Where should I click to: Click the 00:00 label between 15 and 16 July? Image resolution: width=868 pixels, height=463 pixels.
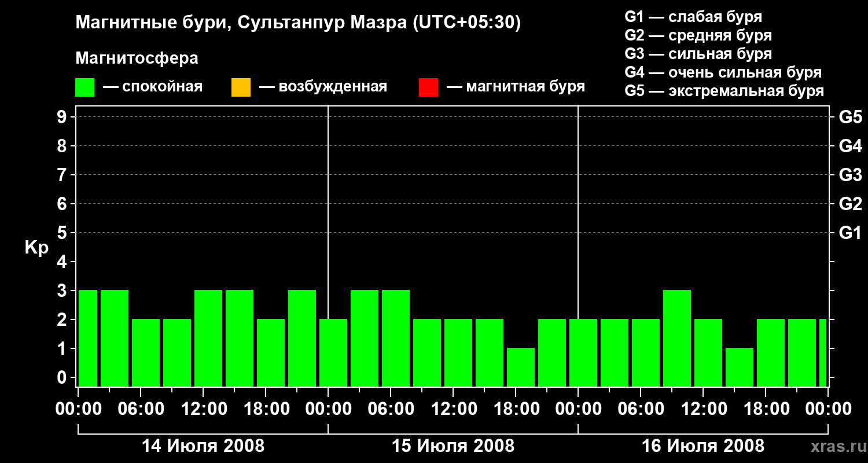tap(578, 409)
